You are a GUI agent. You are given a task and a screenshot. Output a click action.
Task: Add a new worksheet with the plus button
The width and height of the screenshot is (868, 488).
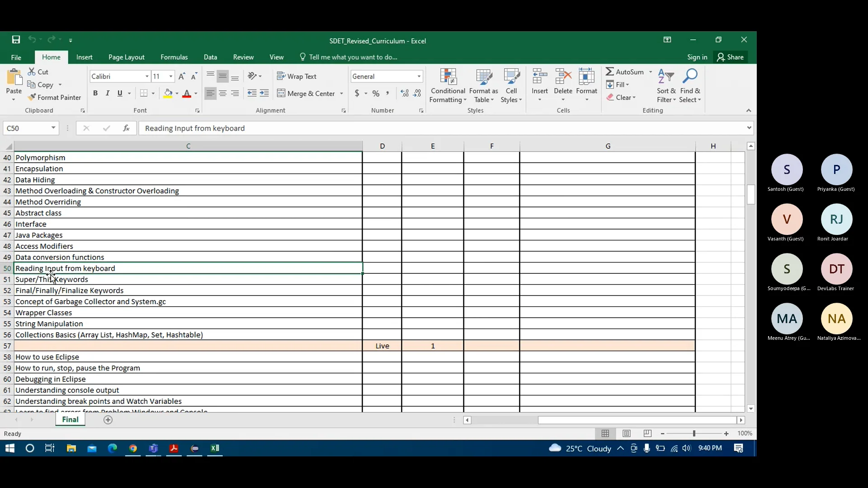[x=108, y=420]
